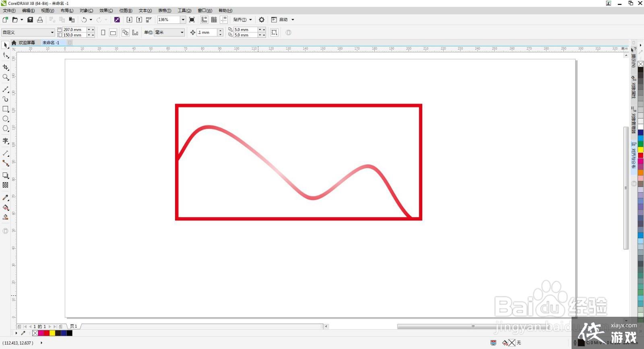Toggle Show rulers button
The image size is (644, 349).
[x=204, y=19]
